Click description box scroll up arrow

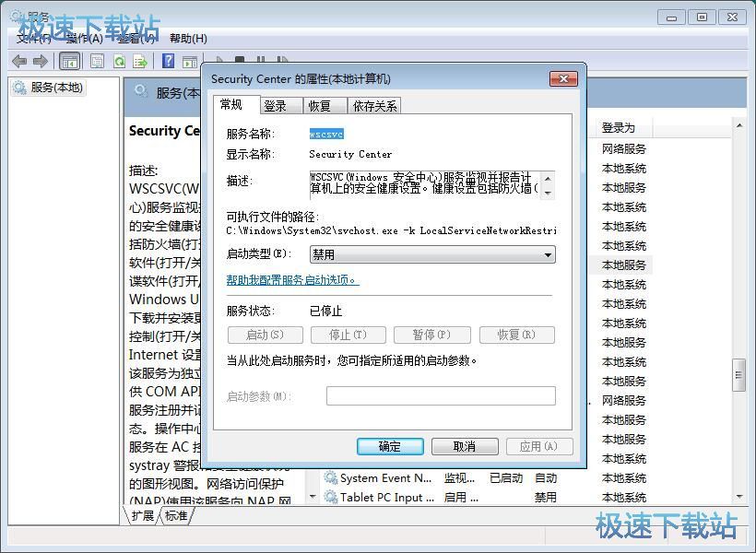point(548,179)
